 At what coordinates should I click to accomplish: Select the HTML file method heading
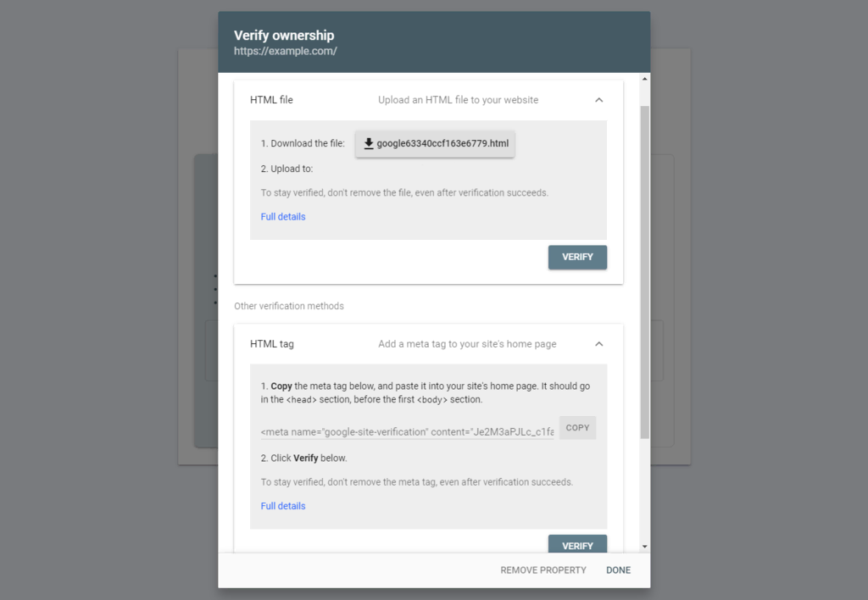coord(271,100)
